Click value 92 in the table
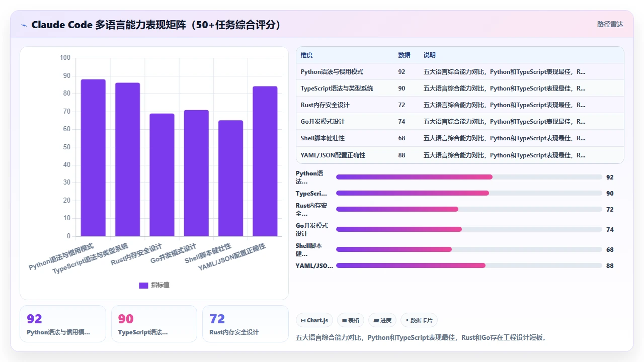644x362 pixels. point(401,72)
